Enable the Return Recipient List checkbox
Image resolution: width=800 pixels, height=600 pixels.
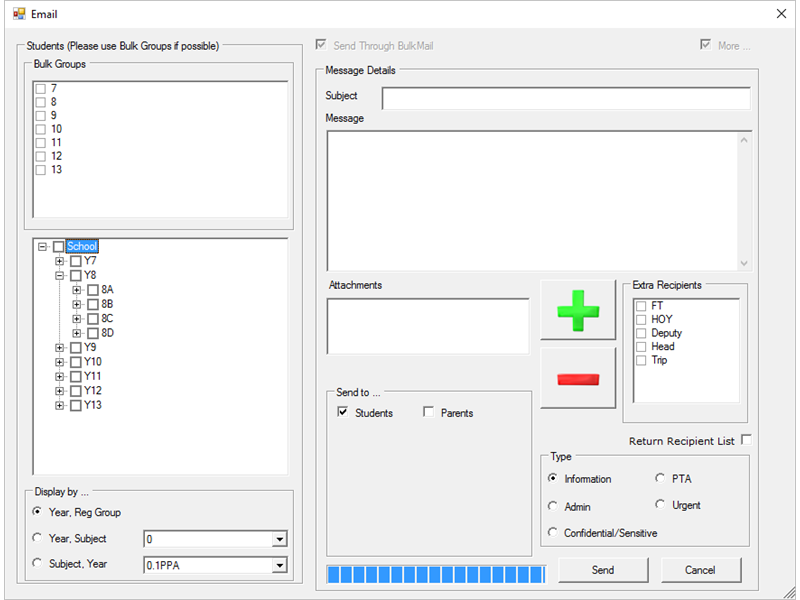pyautogui.click(x=745, y=440)
